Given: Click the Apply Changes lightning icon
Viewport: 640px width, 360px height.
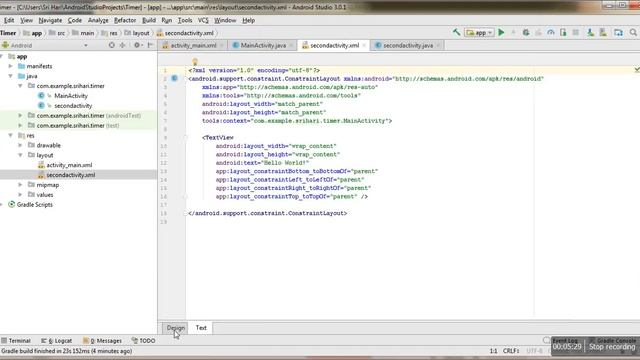Looking at the screenshot, I should coord(513,32).
